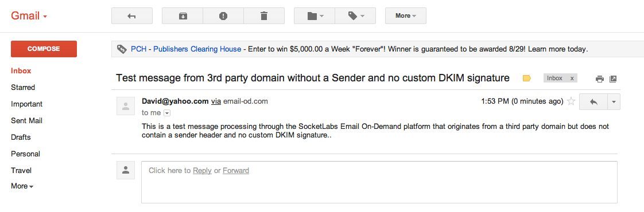Click the back to inbox arrow icon
Screen dimensions: 644x212
click(132, 16)
